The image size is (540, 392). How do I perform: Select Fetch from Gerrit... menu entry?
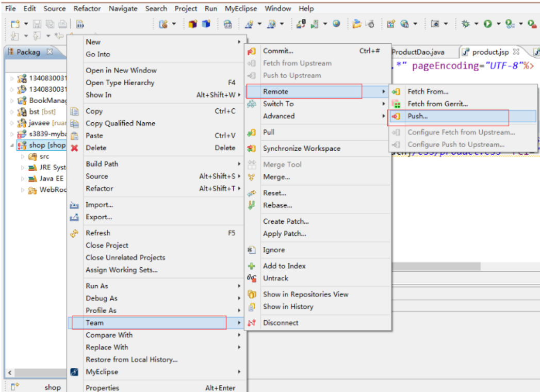click(x=463, y=104)
